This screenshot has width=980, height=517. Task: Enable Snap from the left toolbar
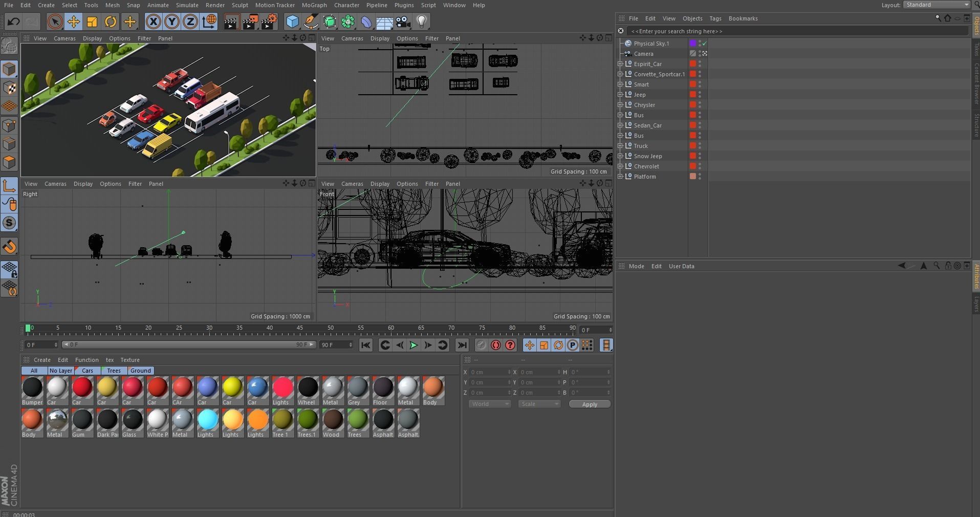coord(9,247)
